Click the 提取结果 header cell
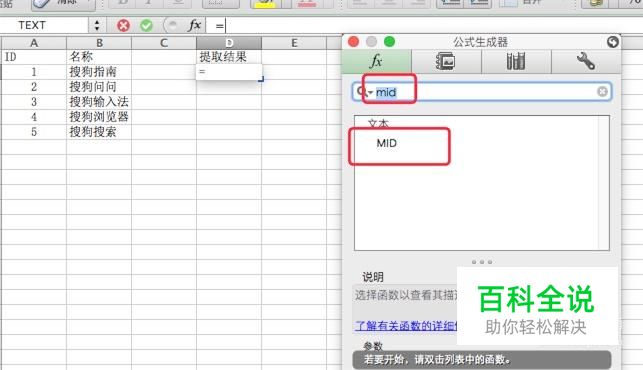The height and width of the screenshot is (370, 643). click(x=229, y=57)
